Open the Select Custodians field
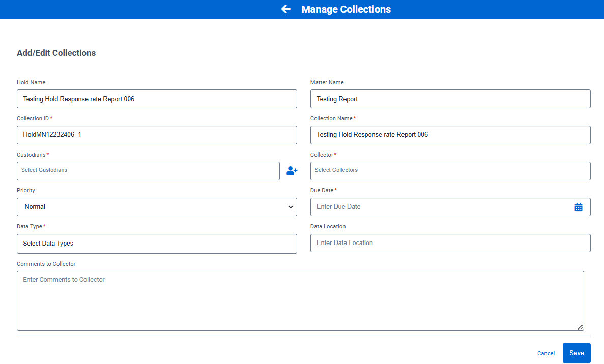 [x=148, y=171]
